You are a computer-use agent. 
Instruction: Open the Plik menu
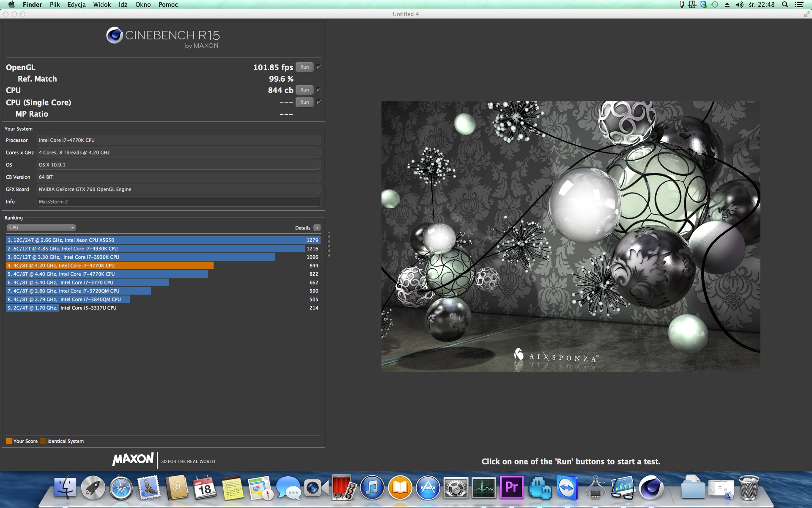click(x=55, y=5)
